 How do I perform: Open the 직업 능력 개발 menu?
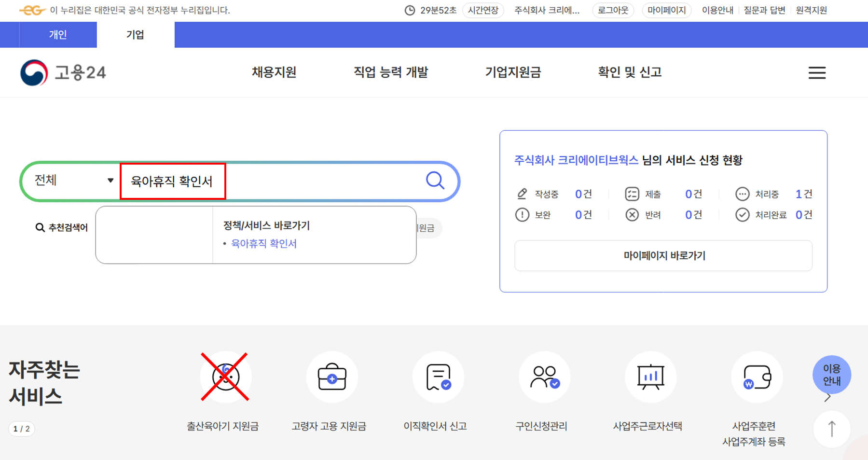coord(391,72)
